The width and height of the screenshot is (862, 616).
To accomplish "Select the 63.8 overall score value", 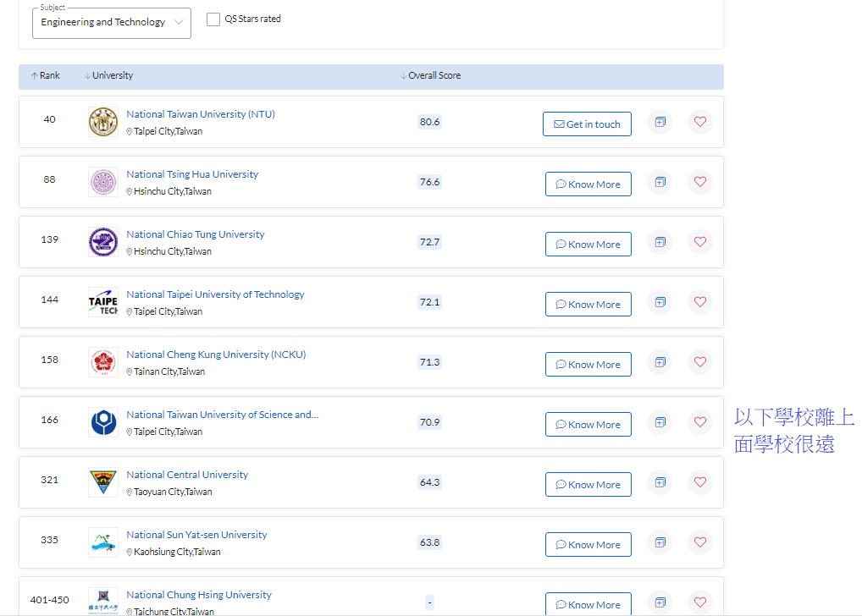I will pos(430,542).
